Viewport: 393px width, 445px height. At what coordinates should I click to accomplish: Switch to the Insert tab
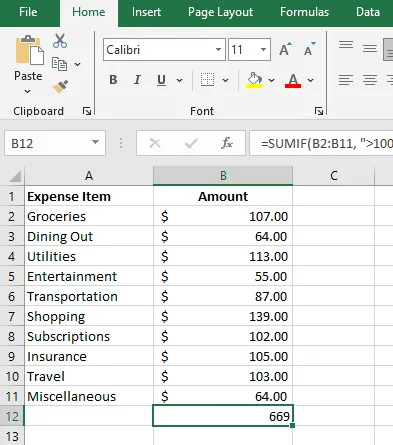146,12
